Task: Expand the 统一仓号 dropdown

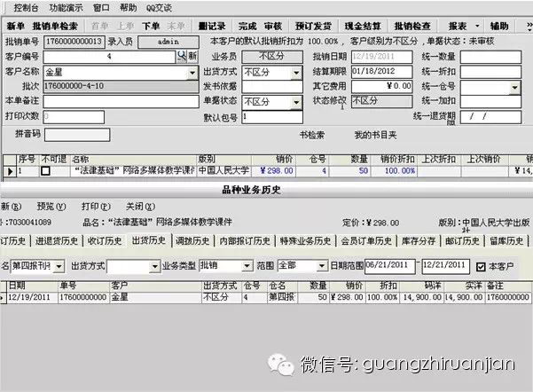Action: (x=515, y=88)
